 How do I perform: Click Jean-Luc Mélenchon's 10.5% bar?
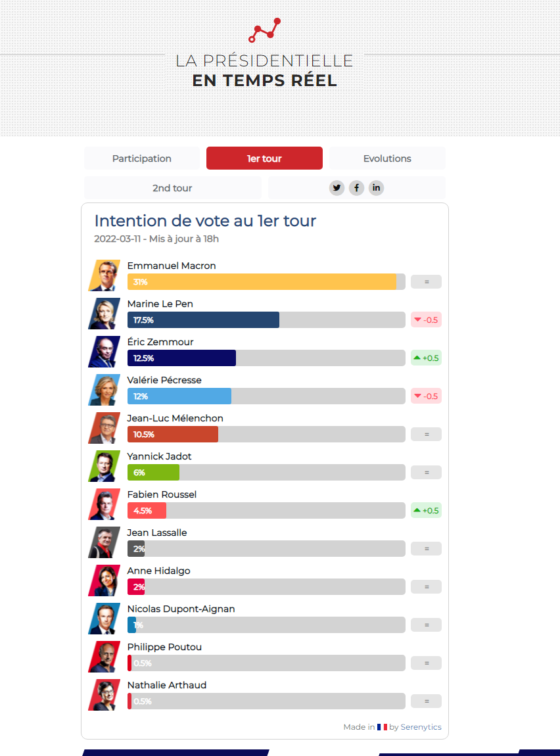[173, 435]
